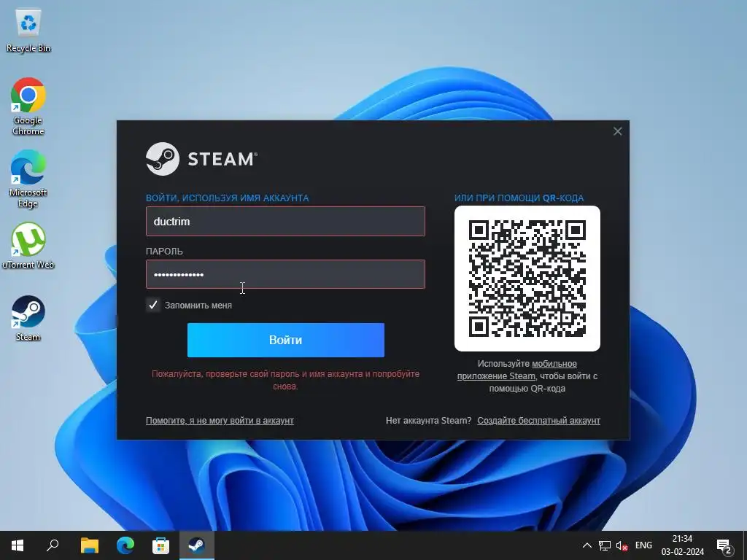The height and width of the screenshot is (560, 747).
Task: Open File Explorer from taskbar
Action: click(x=89, y=545)
